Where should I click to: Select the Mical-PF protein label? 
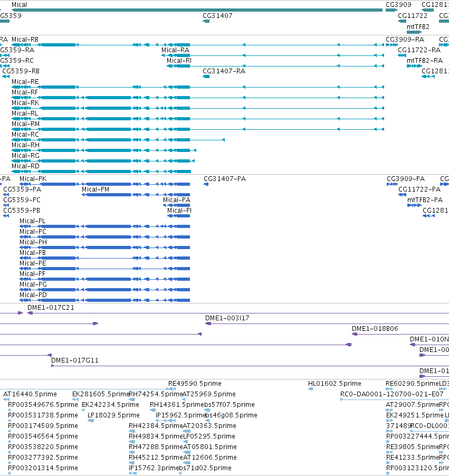coord(33,274)
